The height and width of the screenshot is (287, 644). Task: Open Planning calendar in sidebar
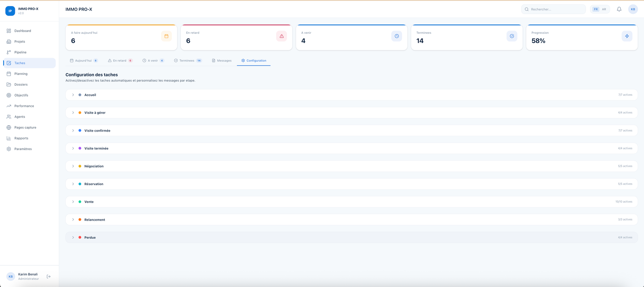coord(29,74)
